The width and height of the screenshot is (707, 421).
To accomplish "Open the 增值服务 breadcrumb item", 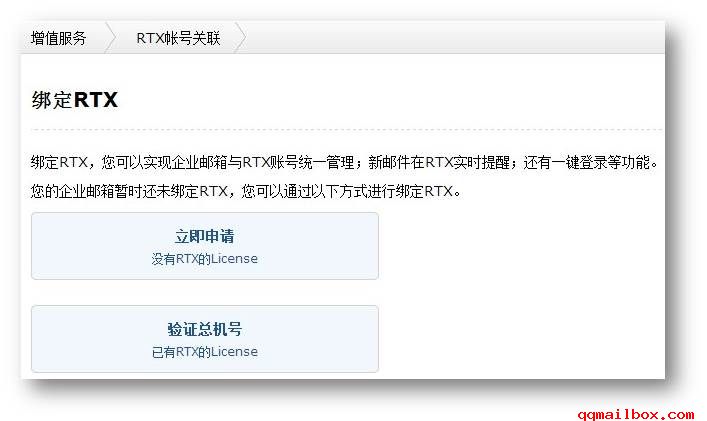I will pyautogui.click(x=59, y=38).
